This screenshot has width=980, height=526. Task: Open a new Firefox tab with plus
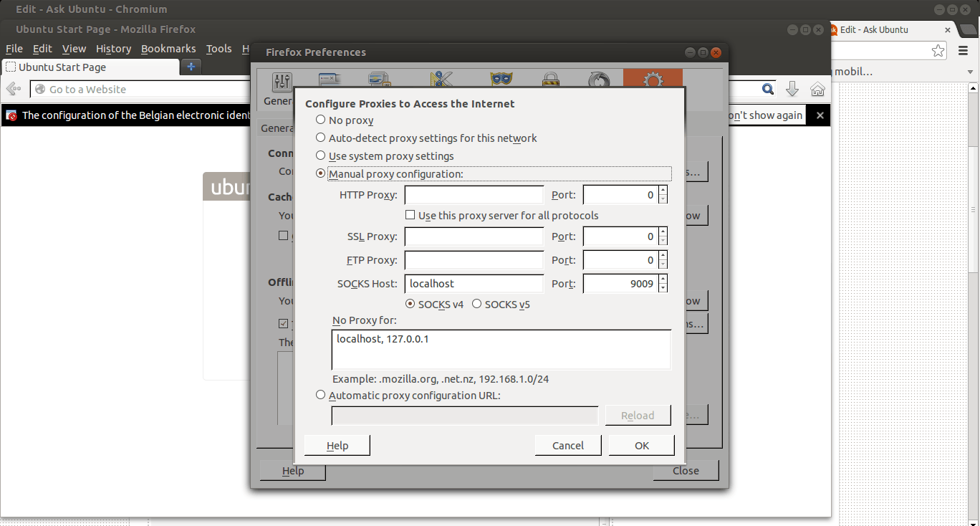(x=191, y=67)
